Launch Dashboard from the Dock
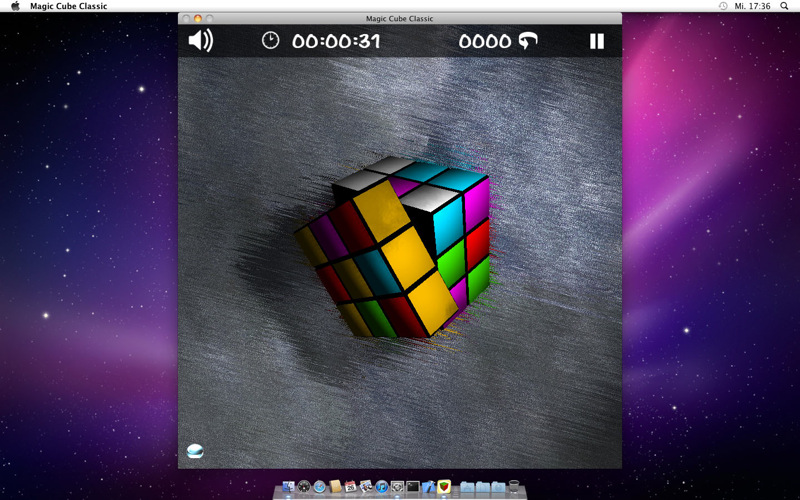This screenshot has height=500, width=800. pos(304,486)
